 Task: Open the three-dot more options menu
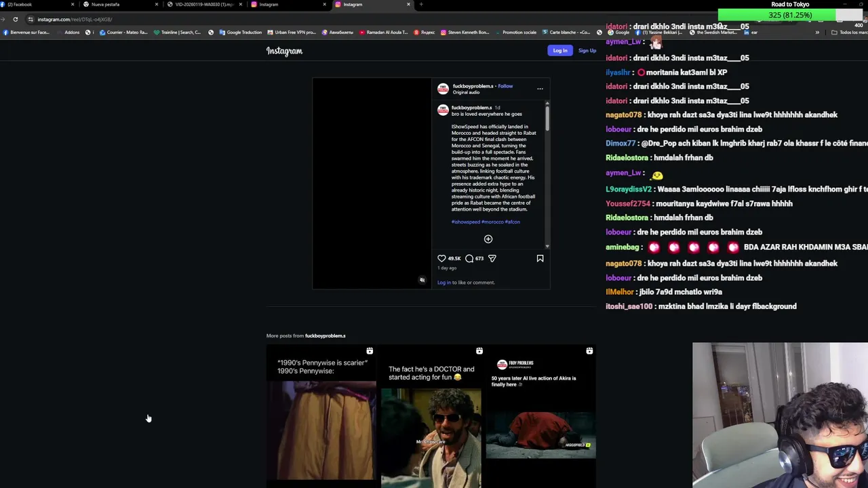[x=540, y=89]
